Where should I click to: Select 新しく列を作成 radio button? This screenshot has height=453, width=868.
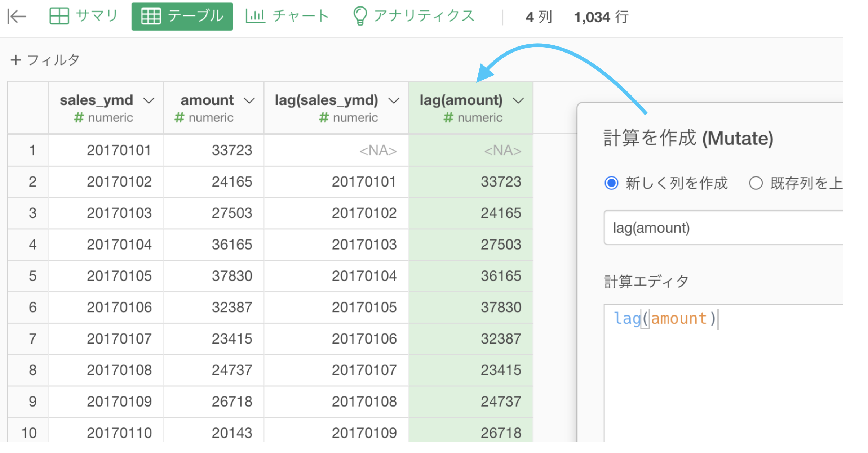pos(611,183)
